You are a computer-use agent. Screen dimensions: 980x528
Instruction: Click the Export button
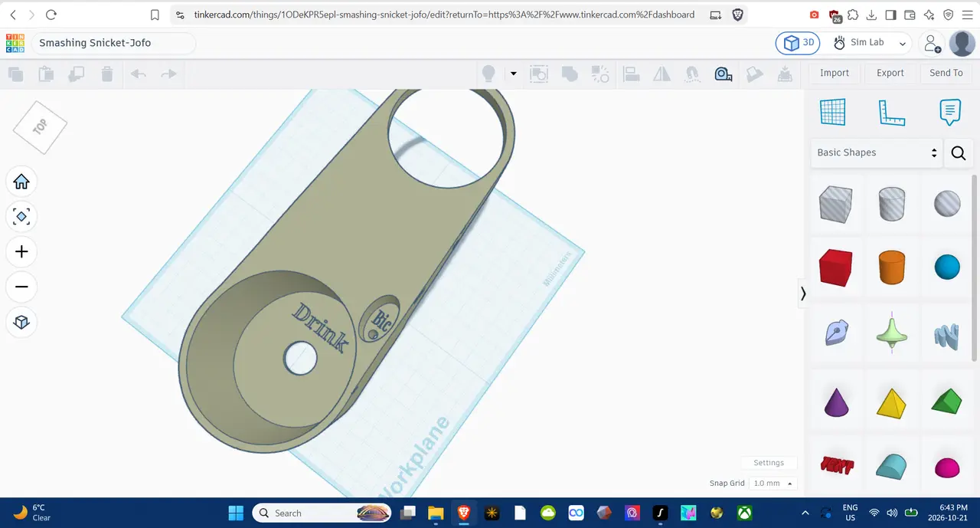pyautogui.click(x=890, y=73)
